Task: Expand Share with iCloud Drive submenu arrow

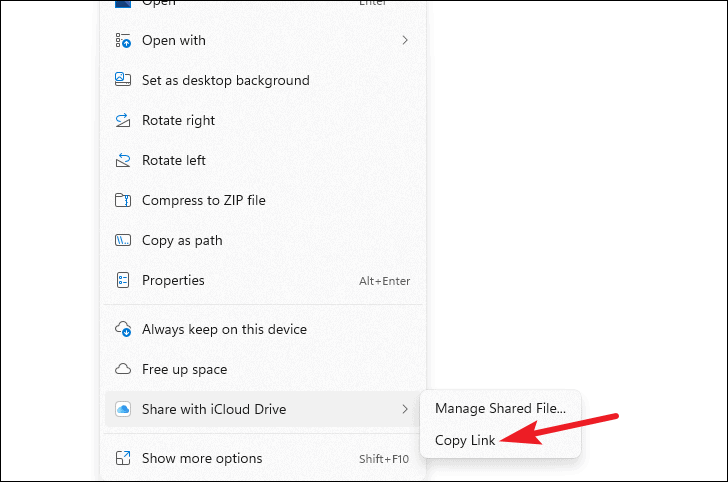Action: pyautogui.click(x=405, y=409)
